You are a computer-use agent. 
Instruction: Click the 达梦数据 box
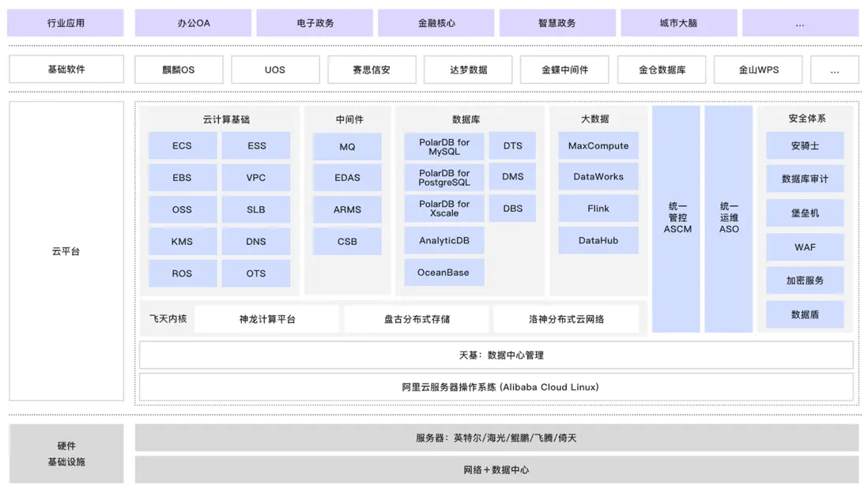pos(468,70)
